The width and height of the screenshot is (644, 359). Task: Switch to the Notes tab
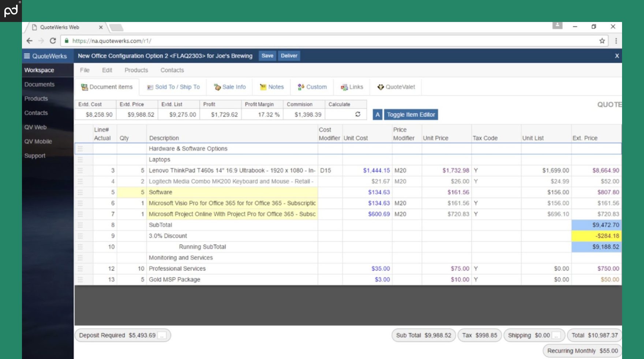click(272, 87)
